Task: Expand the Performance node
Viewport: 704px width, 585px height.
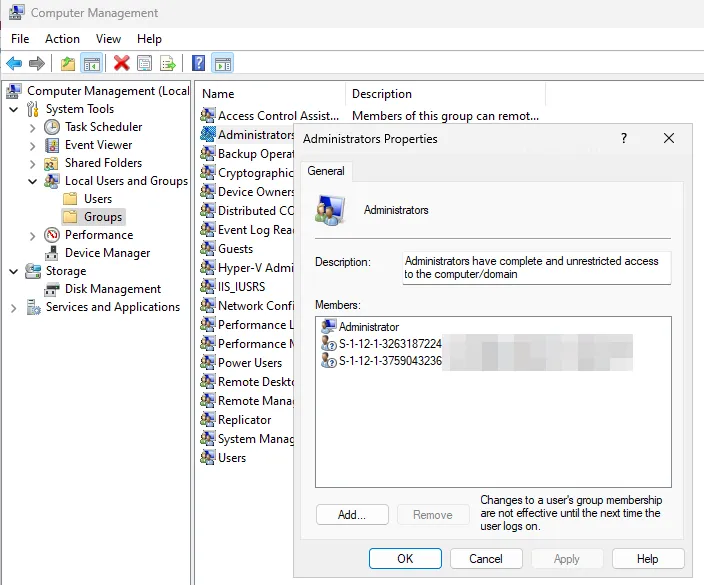Action: click(x=32, y=236)
